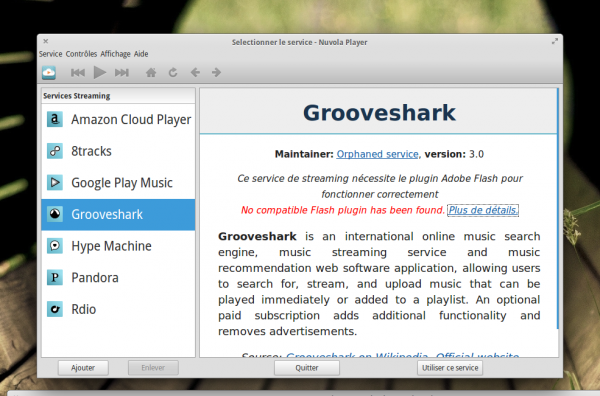This screenshot has height=396, width=600.
Task: Skip to next track button
Action: pos(122,72)
